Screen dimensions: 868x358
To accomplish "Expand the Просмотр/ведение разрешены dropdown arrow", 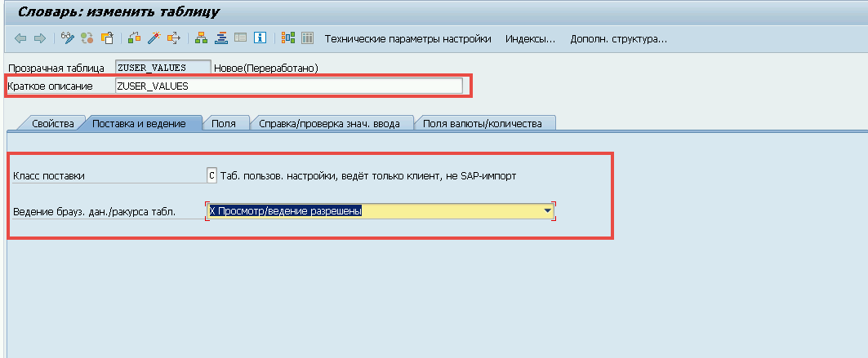I will (547, 211).
